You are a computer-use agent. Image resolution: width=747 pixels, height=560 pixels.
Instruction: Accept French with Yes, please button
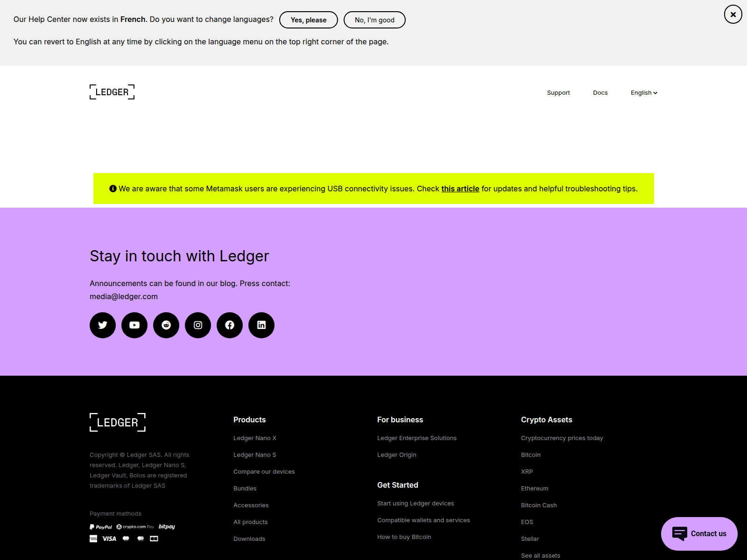(x=309, y=20)
